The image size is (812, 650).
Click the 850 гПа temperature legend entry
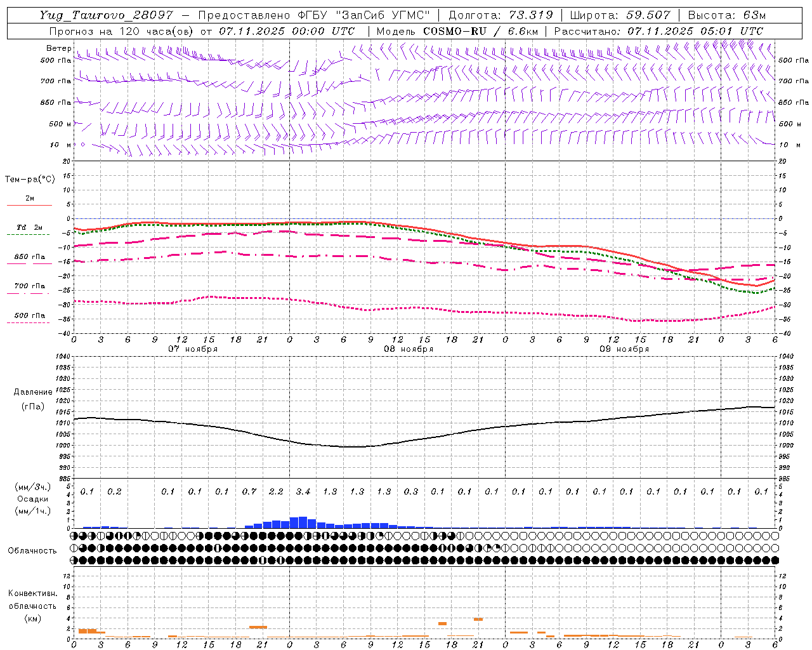click(30, 257)
